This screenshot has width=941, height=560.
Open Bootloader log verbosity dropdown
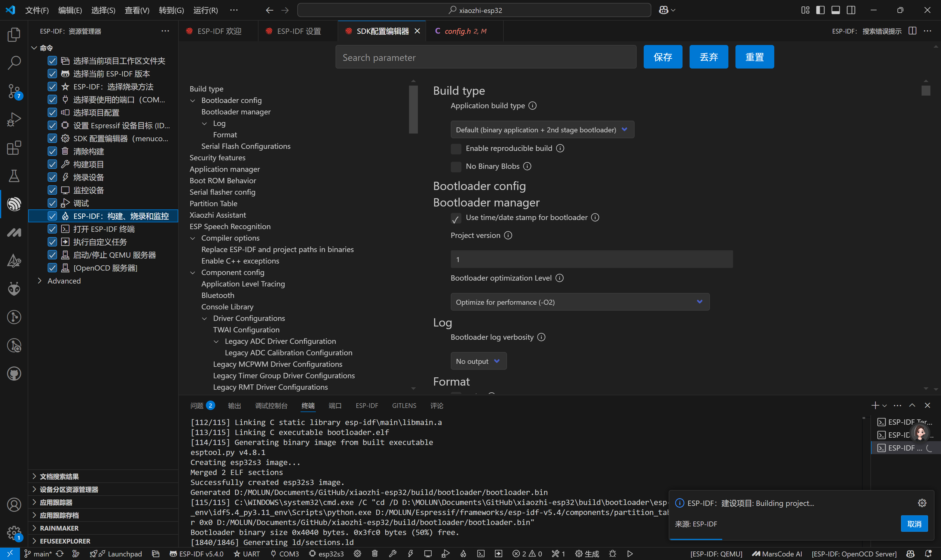pyautogui.click(x=478, y=361)
